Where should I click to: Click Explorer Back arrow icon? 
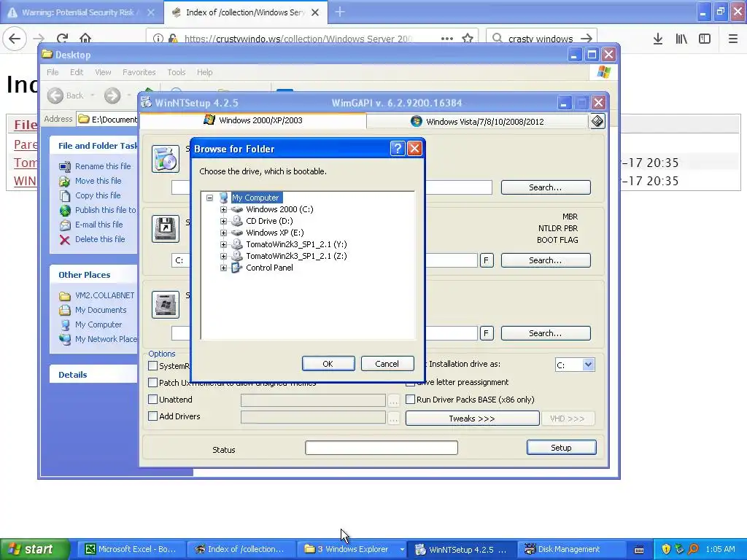point(55,96)
